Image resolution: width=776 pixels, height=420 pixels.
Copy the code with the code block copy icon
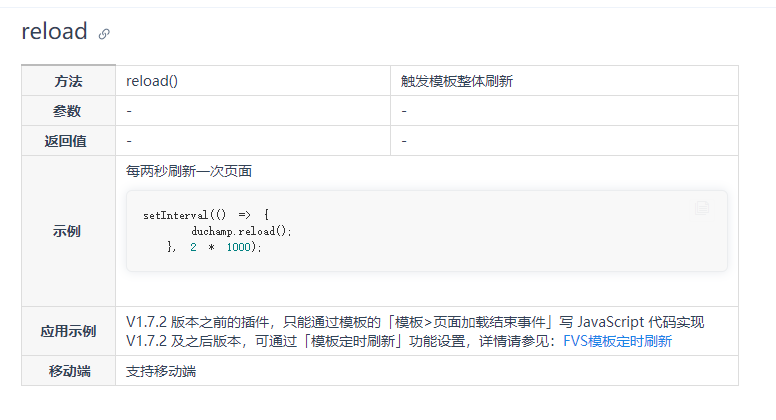pos(702,208)
